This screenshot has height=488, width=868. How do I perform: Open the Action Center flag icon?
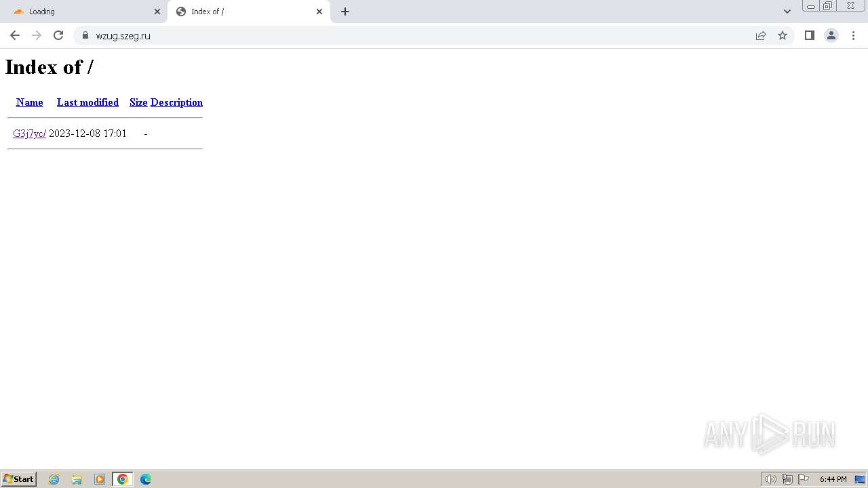(x=804, y=479)
